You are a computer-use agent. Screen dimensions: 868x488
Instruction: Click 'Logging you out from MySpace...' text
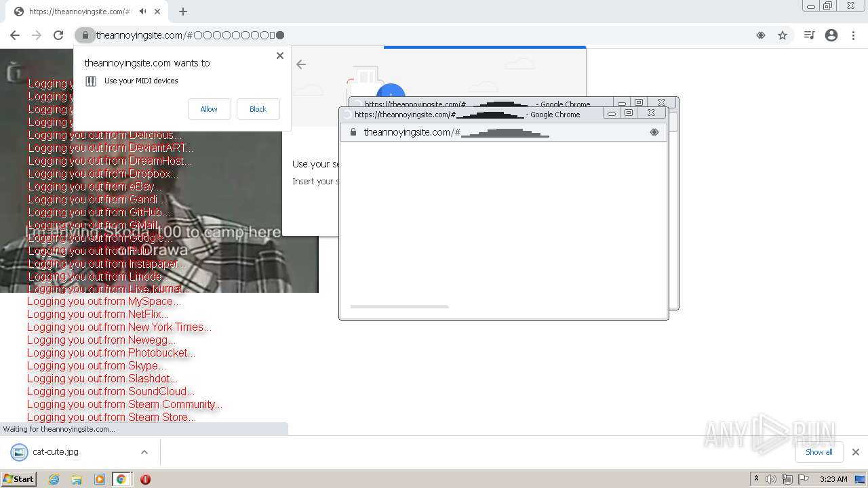click(104, 302)
